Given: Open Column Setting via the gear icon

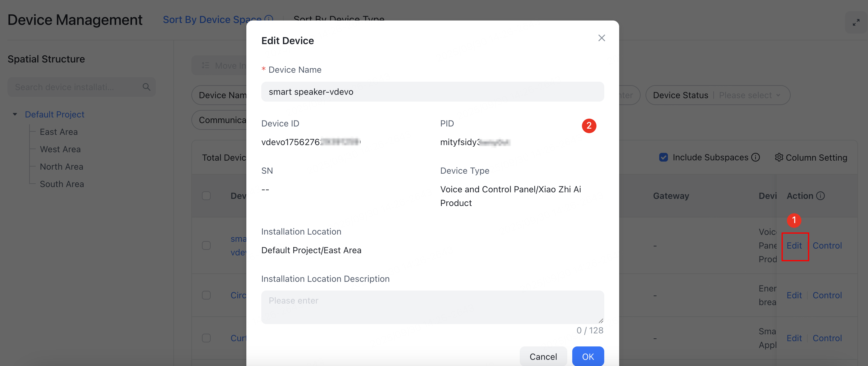Looking at the screenshot, I should [x=779, y=158].
